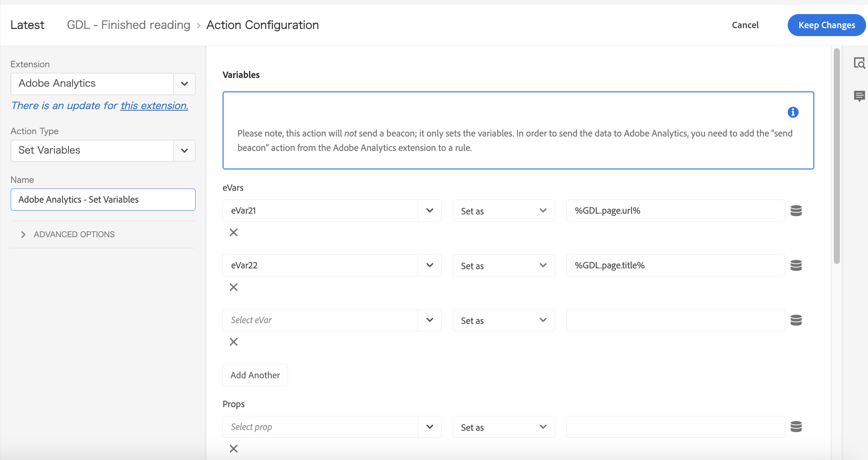
Task: Open data element picker for prop value
Action: click(796, 427)
